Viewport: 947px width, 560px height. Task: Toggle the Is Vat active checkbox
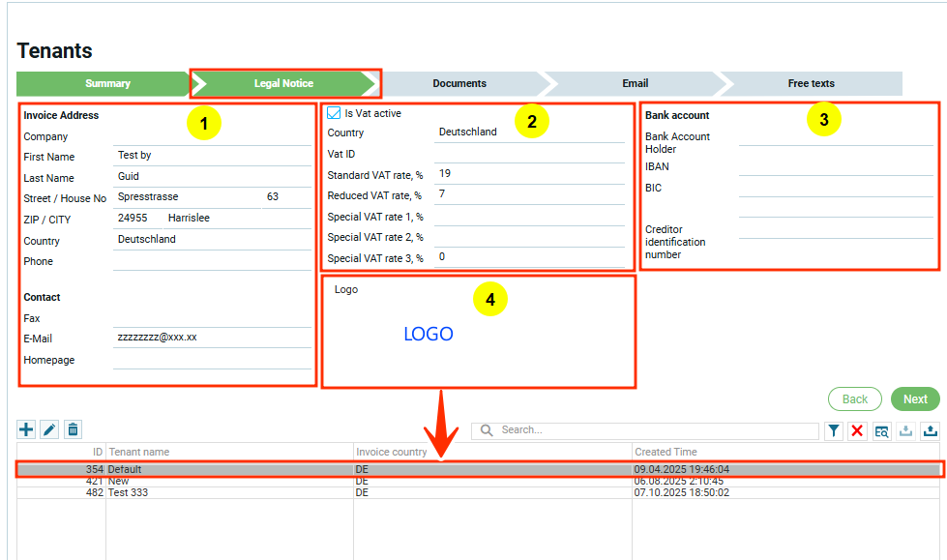pos(335,113)
